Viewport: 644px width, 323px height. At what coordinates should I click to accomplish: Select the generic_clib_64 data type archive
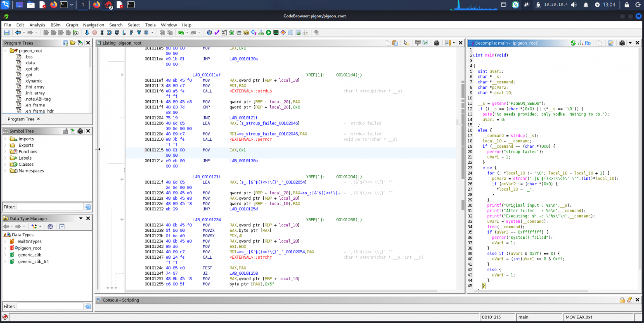33,262
